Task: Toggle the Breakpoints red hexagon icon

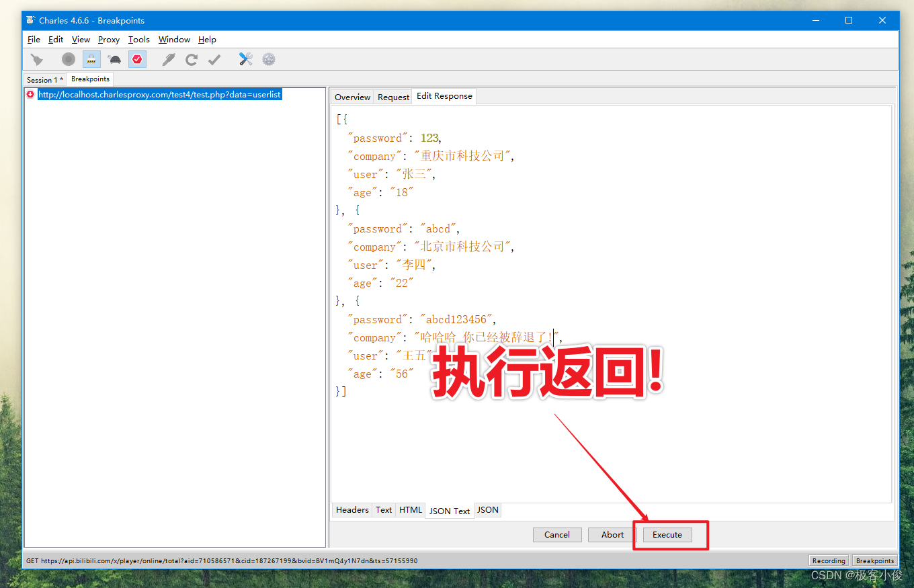Action: 137,60
